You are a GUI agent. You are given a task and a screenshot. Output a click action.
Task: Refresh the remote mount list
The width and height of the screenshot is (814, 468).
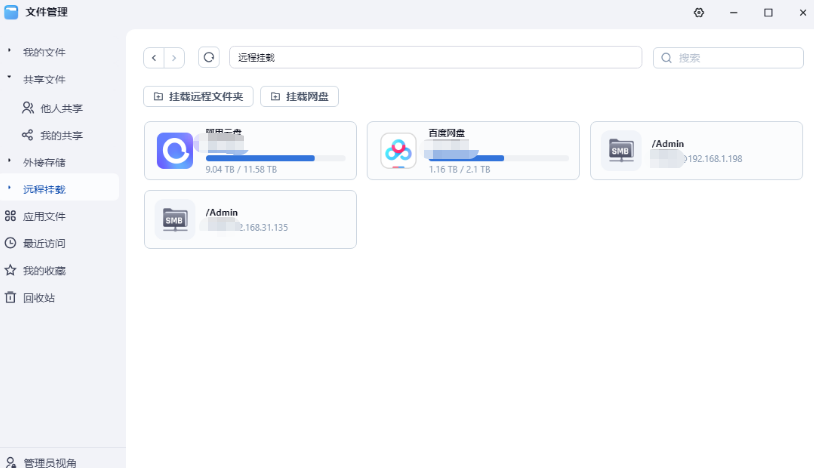209,57
